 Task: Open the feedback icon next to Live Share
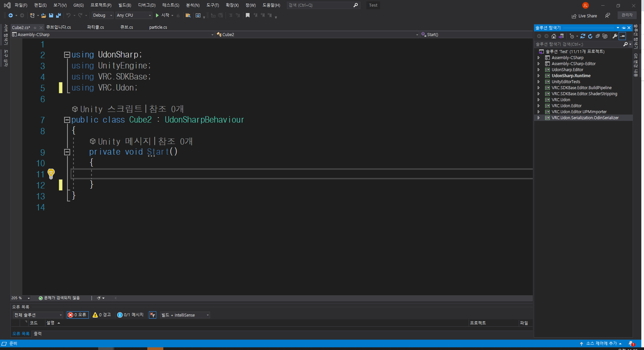[608, 16]
